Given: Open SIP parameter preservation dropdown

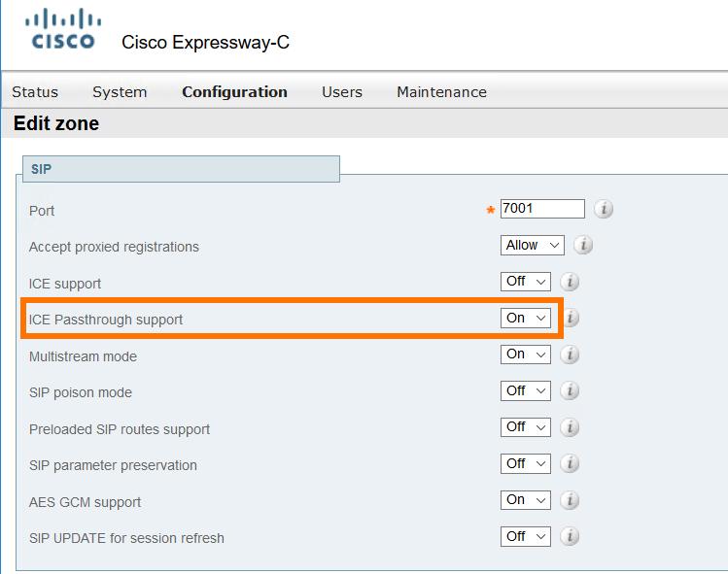Looking at the screenshot, I should [x=526, y=463].
